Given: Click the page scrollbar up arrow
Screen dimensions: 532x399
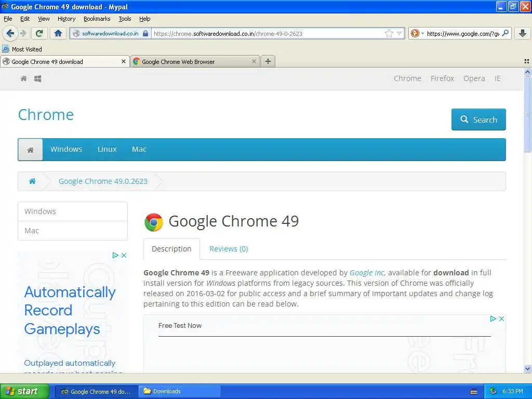Looking at the screenshot, I should click(527, 72).
